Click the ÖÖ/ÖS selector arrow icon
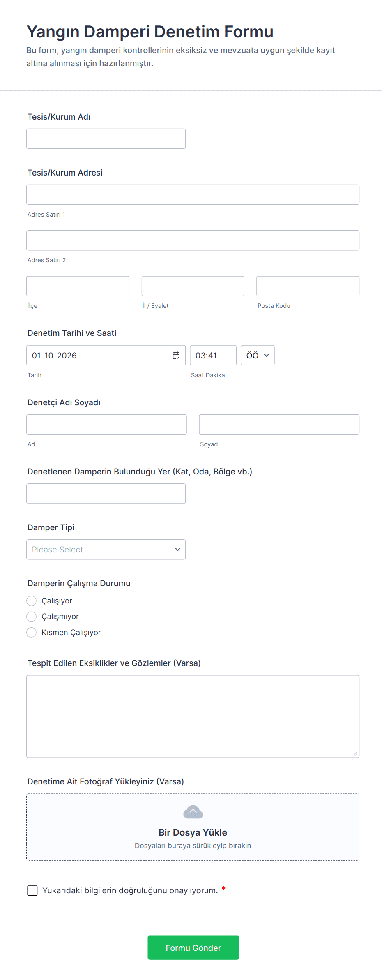The width and height of the screenshot is (382, 980). (266, 355)
